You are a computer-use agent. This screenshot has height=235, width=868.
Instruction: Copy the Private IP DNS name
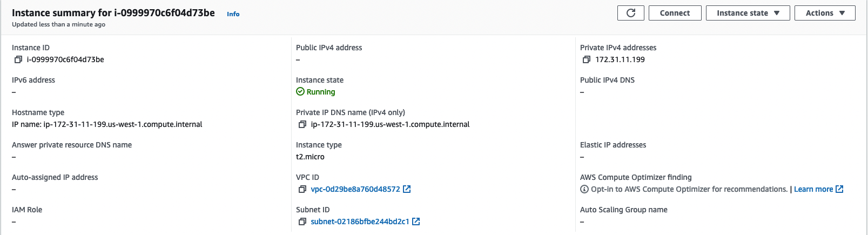point(302,124)
